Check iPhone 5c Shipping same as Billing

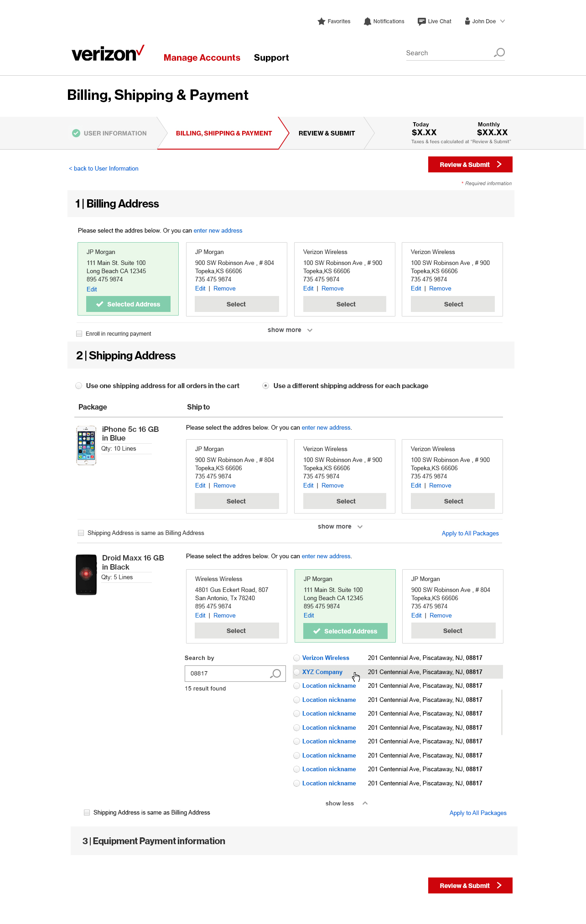[81, 533]
